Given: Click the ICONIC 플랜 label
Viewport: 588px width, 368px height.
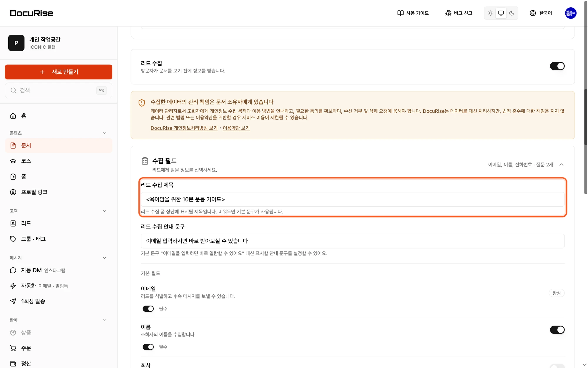Looking at the screenshot, I should 42,47.
